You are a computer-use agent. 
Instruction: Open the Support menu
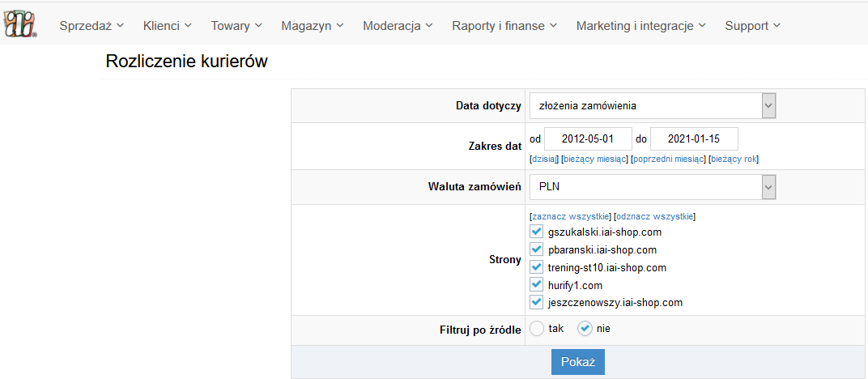click(753, 25)
